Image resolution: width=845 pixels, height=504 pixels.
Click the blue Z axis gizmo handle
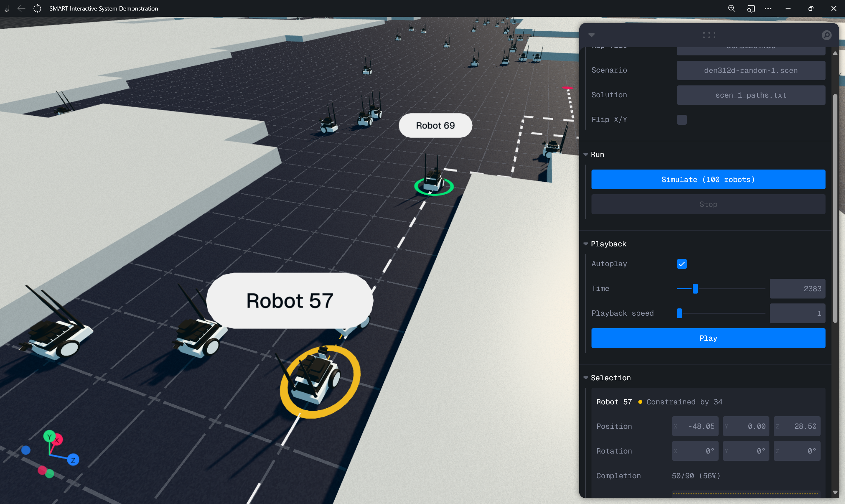coord(73,460)
